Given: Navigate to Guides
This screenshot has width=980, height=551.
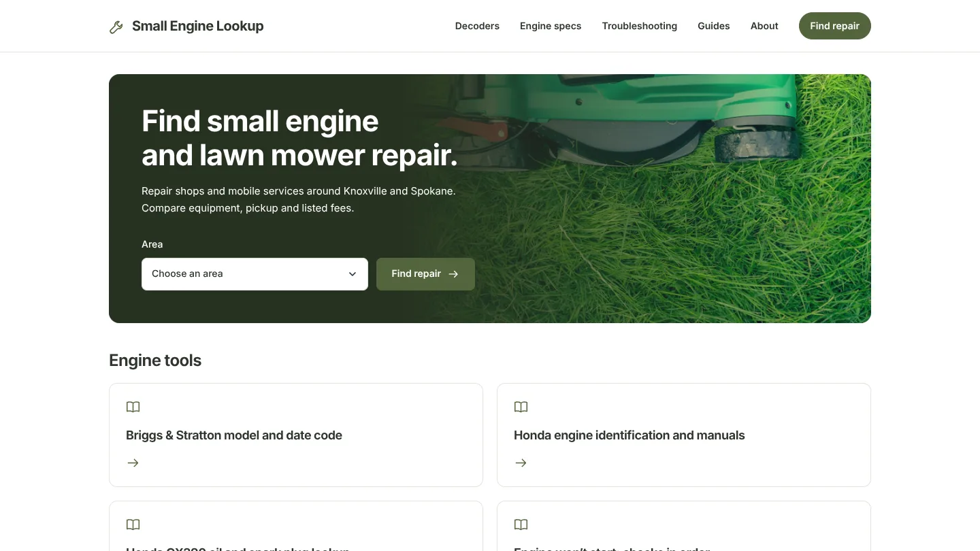Looking at the screenshot, I should (x=714, y=26).
